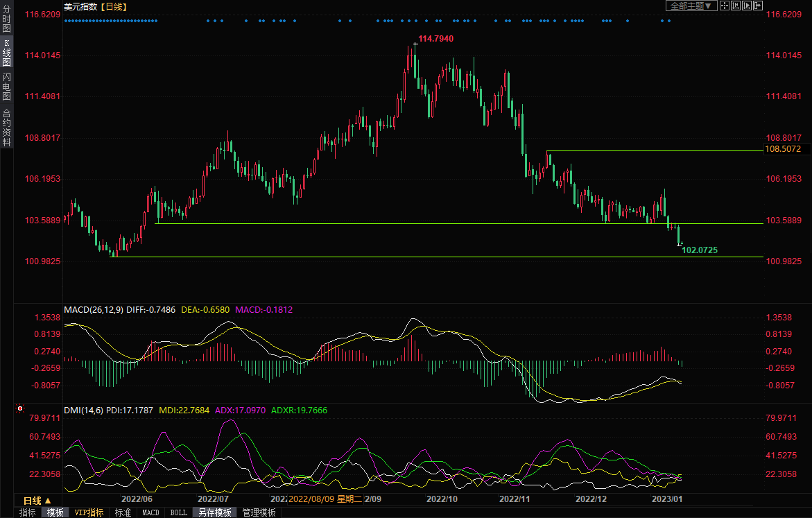
Task: Select the K线图 side tab
Action: (6, 53)
